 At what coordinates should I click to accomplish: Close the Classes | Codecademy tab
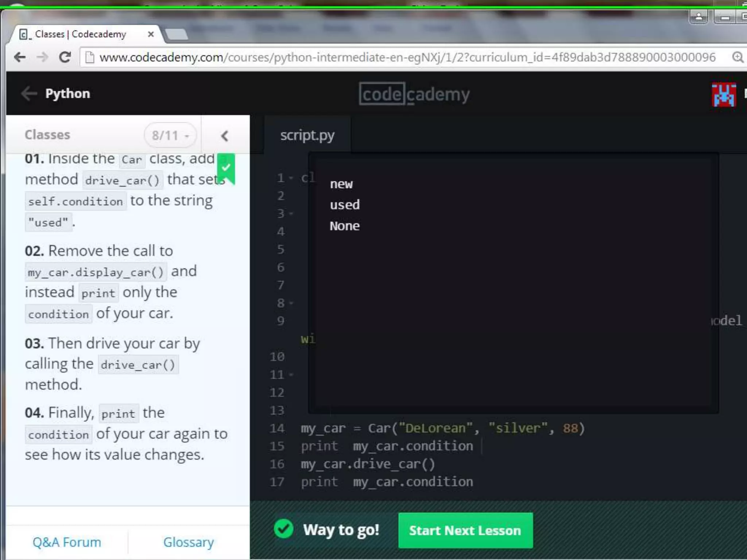pos(151,34)
